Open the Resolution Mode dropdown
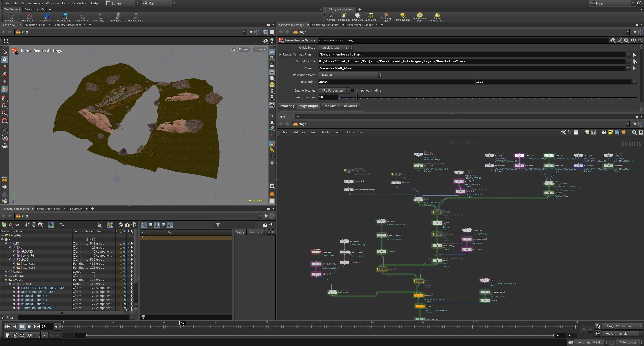 click(350, 75)
